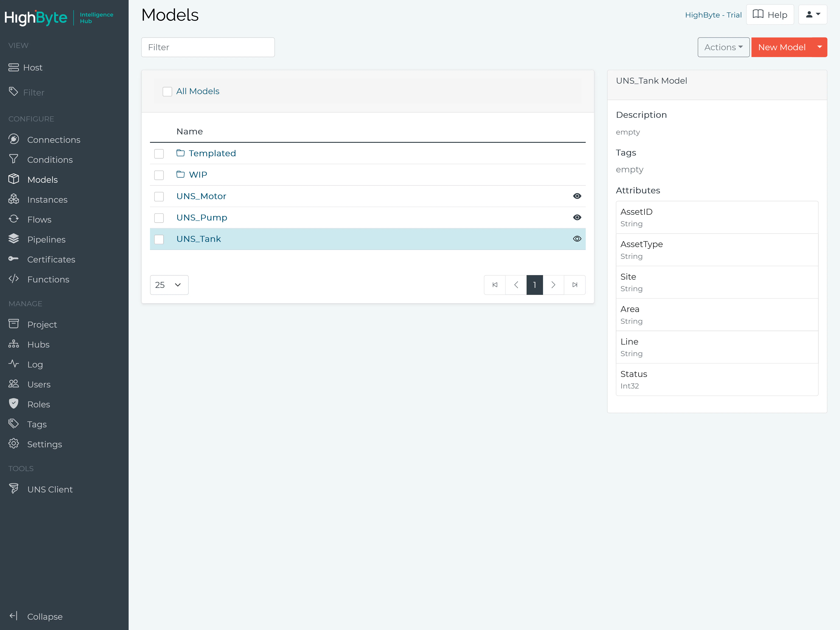Click the Models cube icon
Image resolution: width=840 pixels, height=630 pixels.
(x=14, y=179)
